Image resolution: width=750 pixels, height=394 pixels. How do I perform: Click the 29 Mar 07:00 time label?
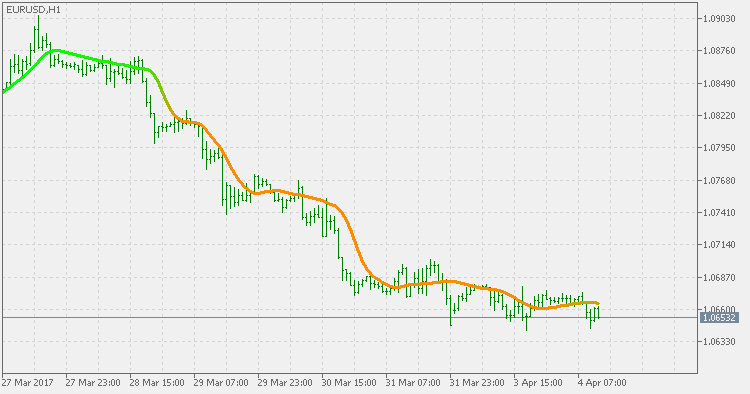click(221, 383)
